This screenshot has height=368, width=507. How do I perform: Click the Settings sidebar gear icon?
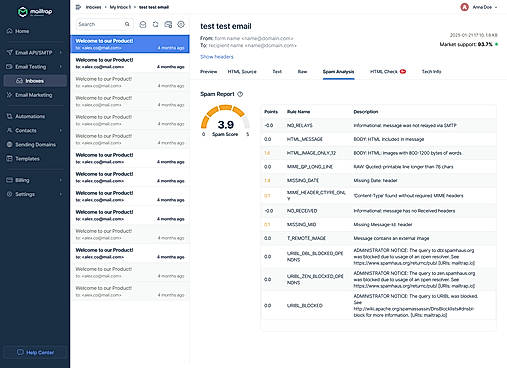click(x=9, y=194)
